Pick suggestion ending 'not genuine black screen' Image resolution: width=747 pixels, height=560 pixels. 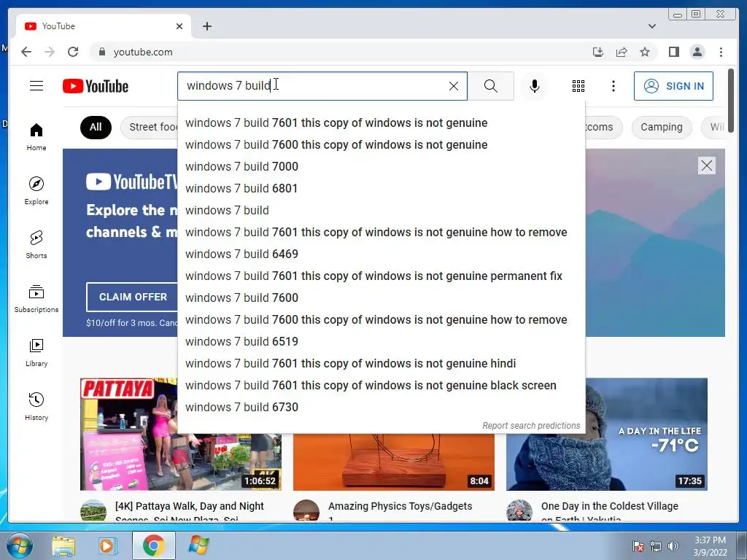(381, 385)
